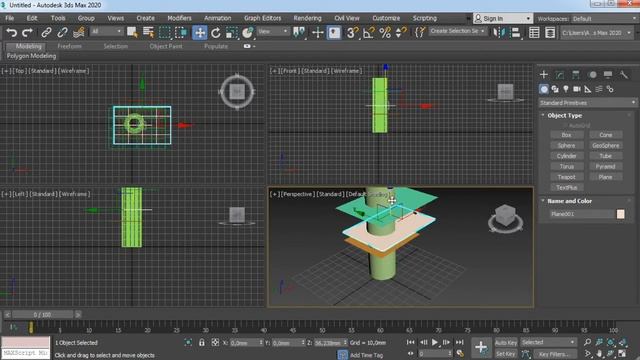Select the Cameras creation category
Screen dimensions: 640x360
(x=577, y=89)
